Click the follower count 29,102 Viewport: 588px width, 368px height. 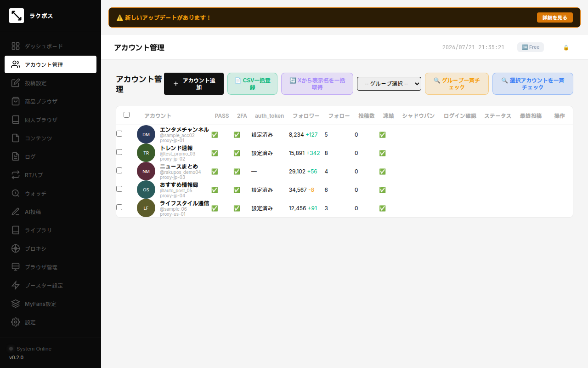pos(297,171)
